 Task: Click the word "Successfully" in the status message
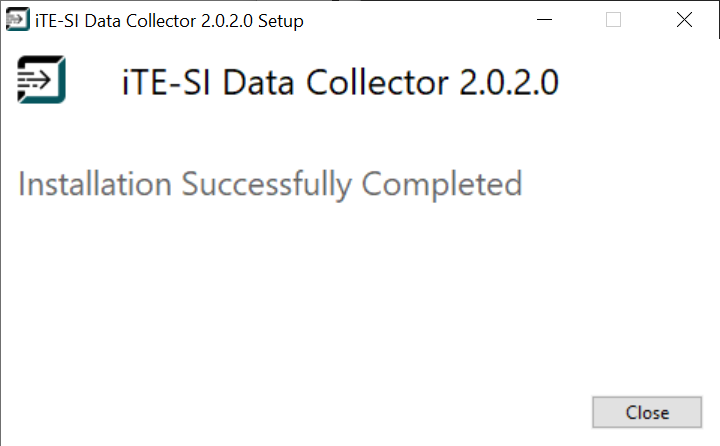pos(267,185)
